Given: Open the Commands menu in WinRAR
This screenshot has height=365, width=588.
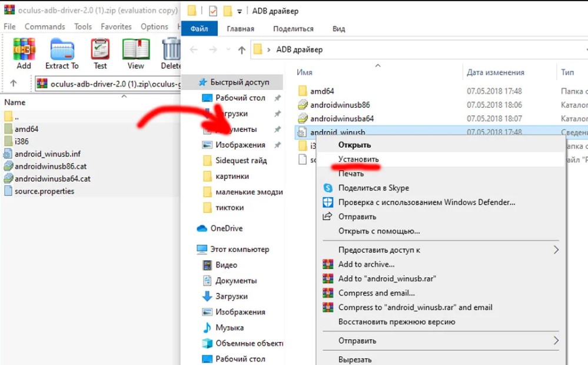Looking at the screenshot, I should pyautogui.click(x=45, y=26).
